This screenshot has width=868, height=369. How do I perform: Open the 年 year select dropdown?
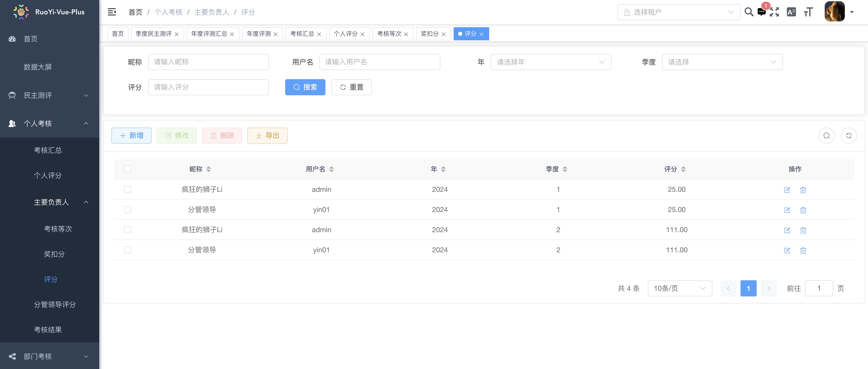click(551, 62)
